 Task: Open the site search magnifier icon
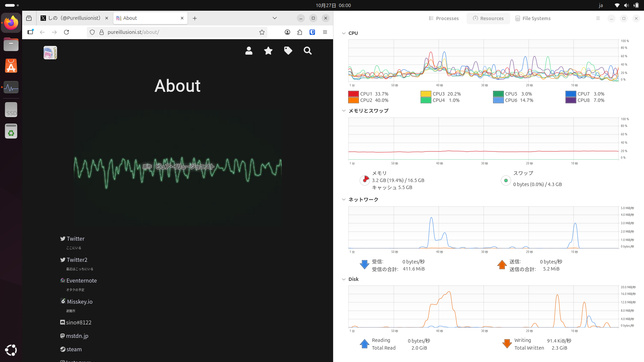(x=308, y=51)
